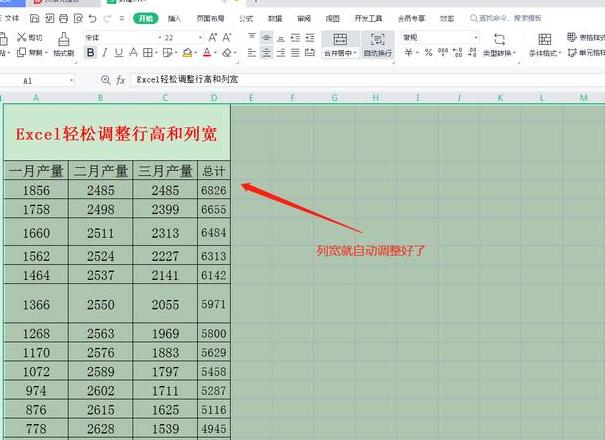Switch to the Formulas tab
The image size is (605, 440).
click(246, 18)
